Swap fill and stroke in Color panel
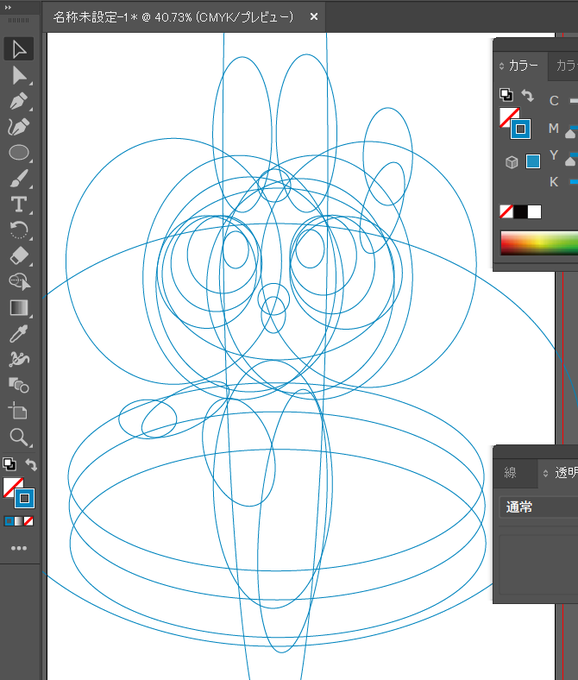578x680 pixels. [x=527, y=95]
